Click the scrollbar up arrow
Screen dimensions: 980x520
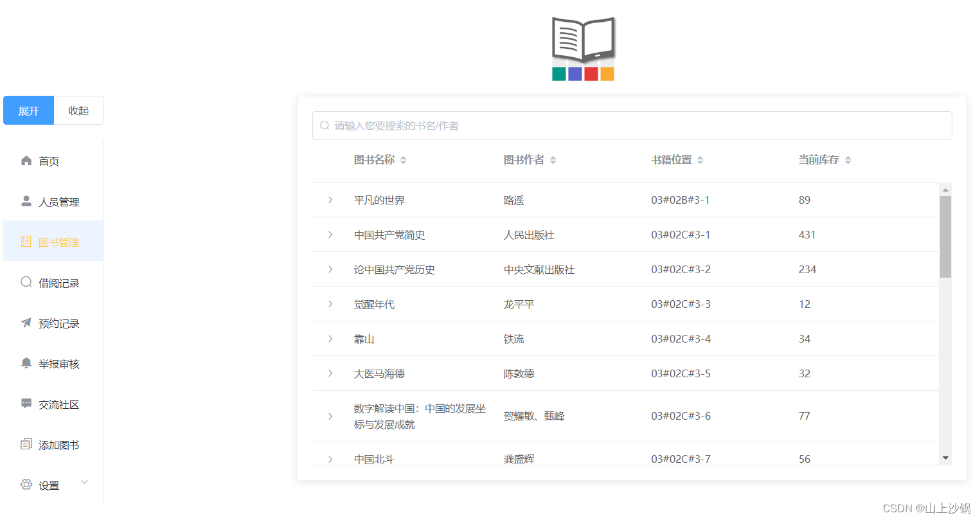click(945, 189)
